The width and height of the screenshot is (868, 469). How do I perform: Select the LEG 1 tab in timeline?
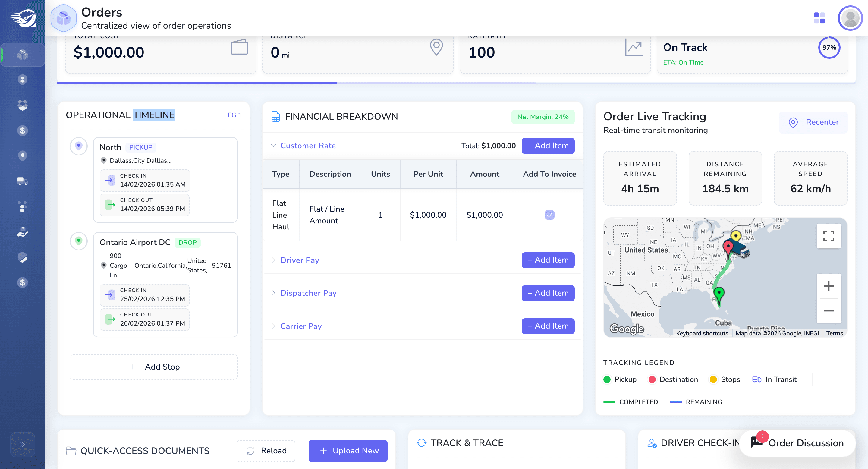click(x=232, y=115)
